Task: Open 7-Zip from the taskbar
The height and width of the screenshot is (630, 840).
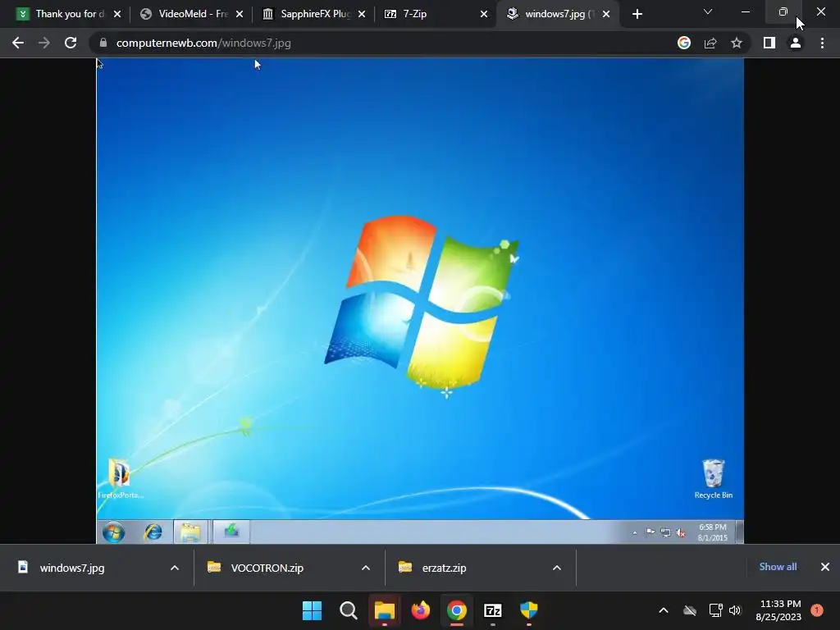Action: click(x=493, y=610)
